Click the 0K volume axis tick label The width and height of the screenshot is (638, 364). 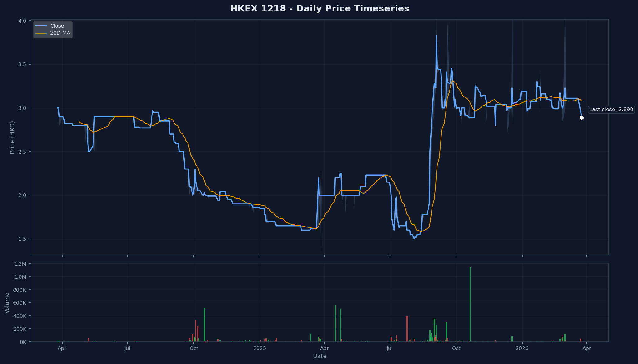coord(23,342)
